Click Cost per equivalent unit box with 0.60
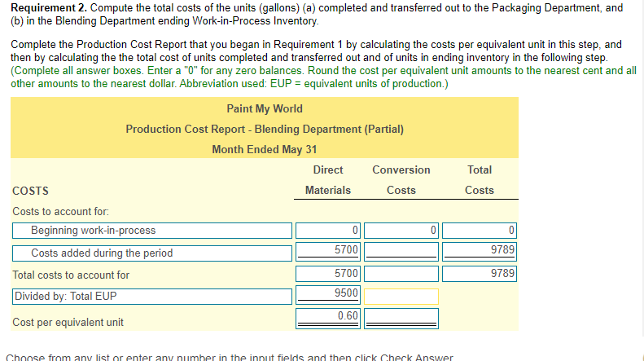Viewport: 644px width, 361px height. (328, 319)
